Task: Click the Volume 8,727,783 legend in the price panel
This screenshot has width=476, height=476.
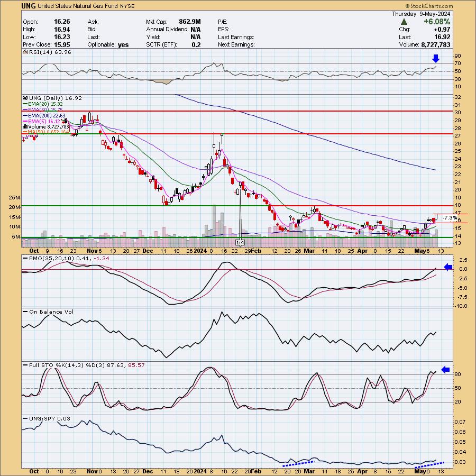Action: (x=49, y=126)
